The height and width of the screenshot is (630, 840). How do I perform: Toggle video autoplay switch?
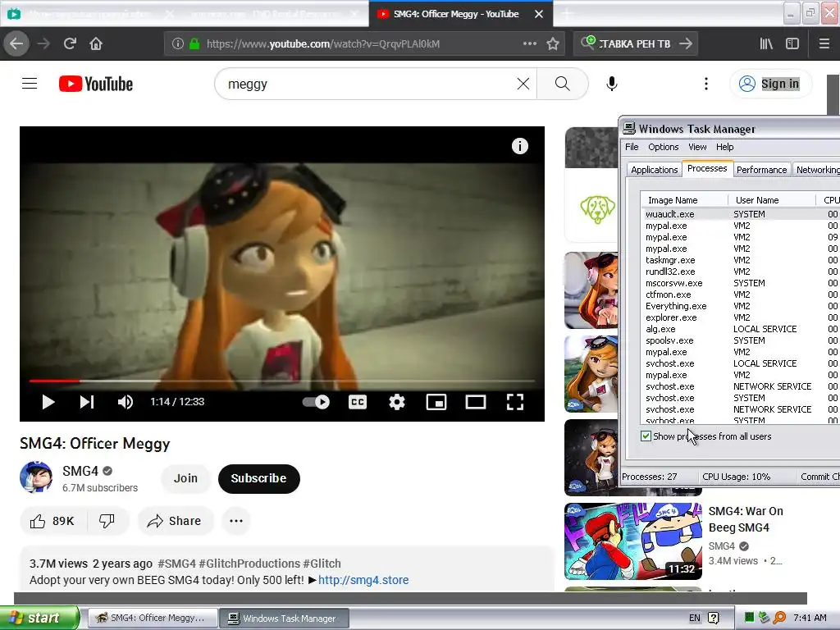point(316,402)
